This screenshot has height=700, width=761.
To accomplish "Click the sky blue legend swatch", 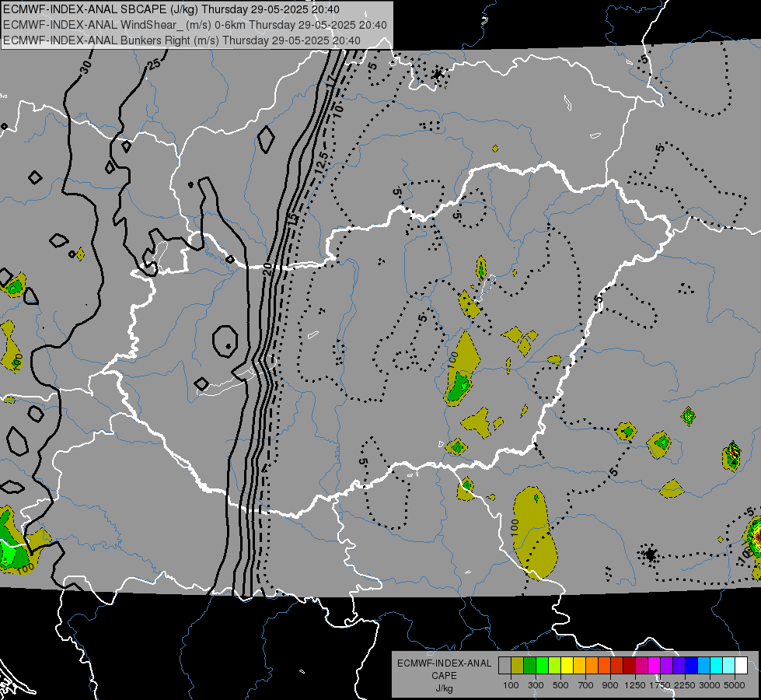I will (x=704, y=665).
